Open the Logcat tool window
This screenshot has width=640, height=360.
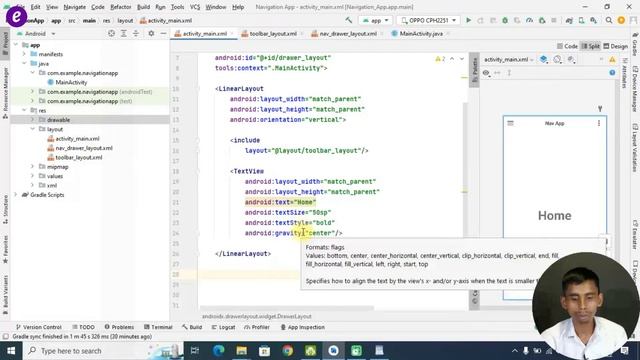tap(223, 327)
